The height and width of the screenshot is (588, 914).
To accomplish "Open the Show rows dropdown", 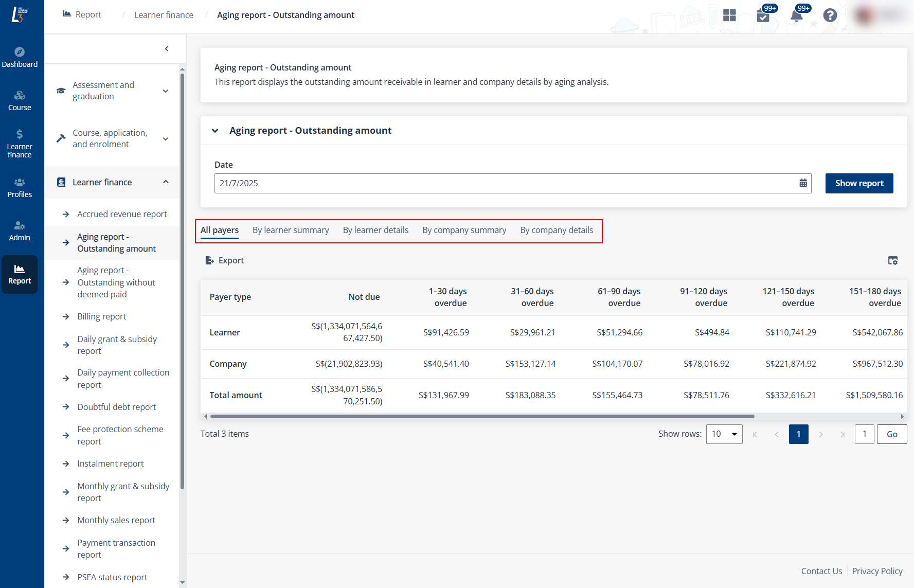I will click(x=724, y=434).
